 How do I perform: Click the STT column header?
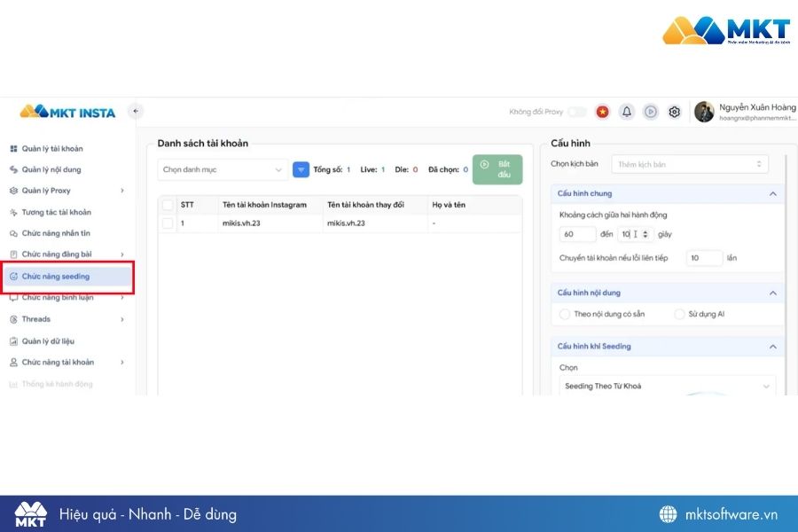click(x=187, y=205)
